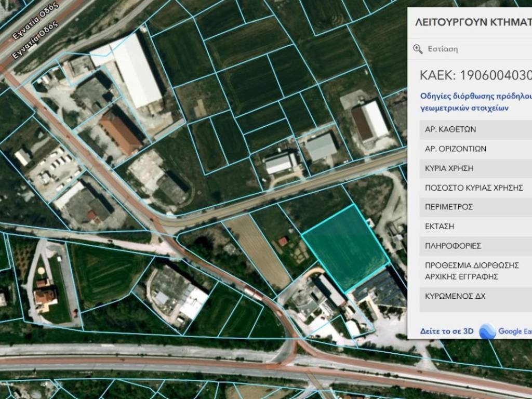Click the orange-roofed building near the warehouse
Viewport: 532px width, 399px height.
click(x=119, y=132)
